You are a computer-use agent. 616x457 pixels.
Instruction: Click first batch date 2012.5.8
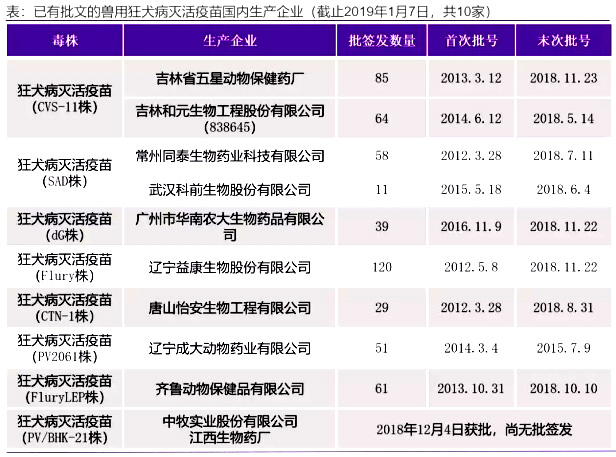(x=471, y=267)
